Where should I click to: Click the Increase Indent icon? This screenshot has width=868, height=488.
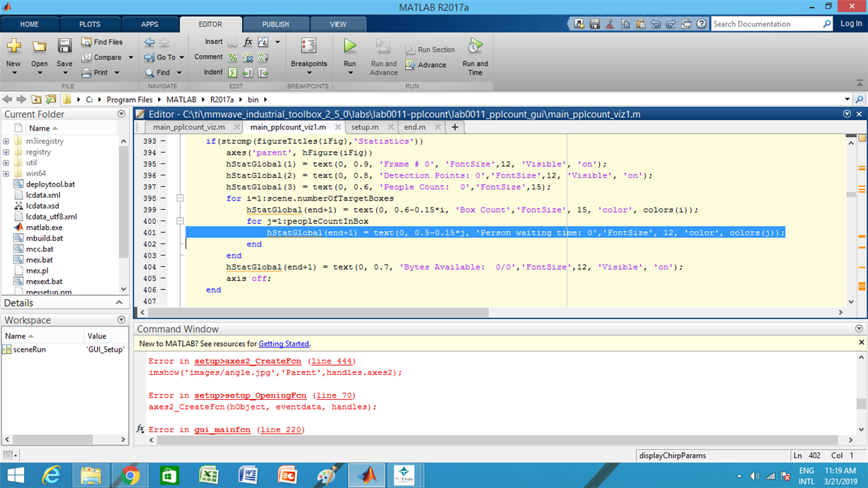point(248,73)
